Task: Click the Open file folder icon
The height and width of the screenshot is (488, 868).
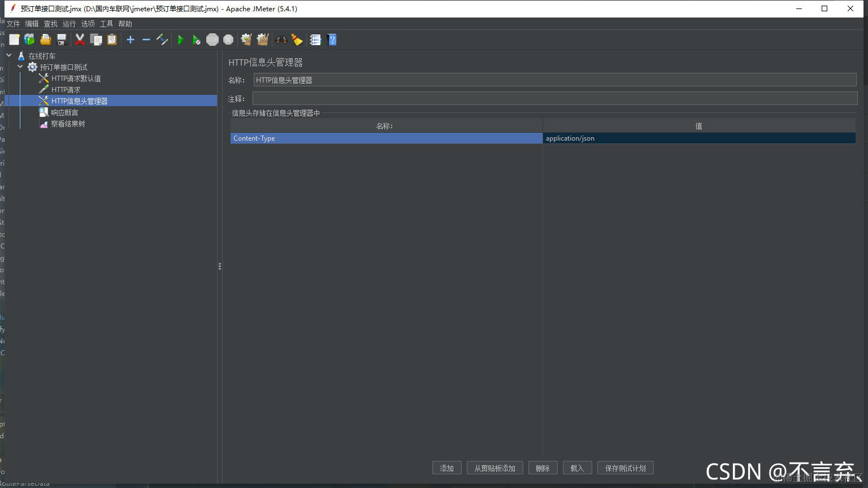Action: click(46, 40)
